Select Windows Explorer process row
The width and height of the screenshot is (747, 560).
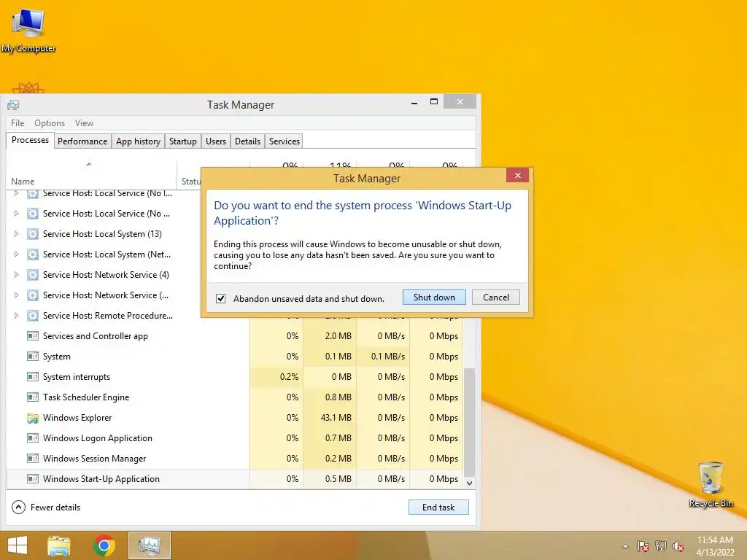[235, 418]
